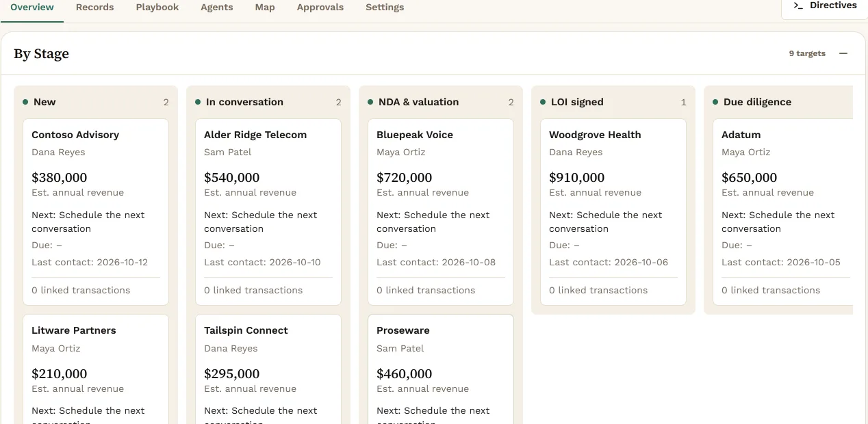The height and width of the screenshot is (424, 868).
Task: Collapse the By Stage section
Action: pyautogui.click(x=843, y=53)
